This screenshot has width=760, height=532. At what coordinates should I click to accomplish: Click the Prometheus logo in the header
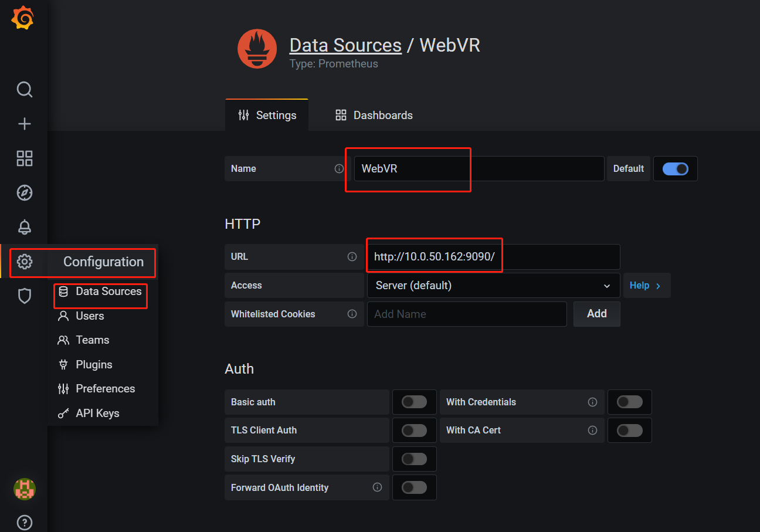point(257,49)
